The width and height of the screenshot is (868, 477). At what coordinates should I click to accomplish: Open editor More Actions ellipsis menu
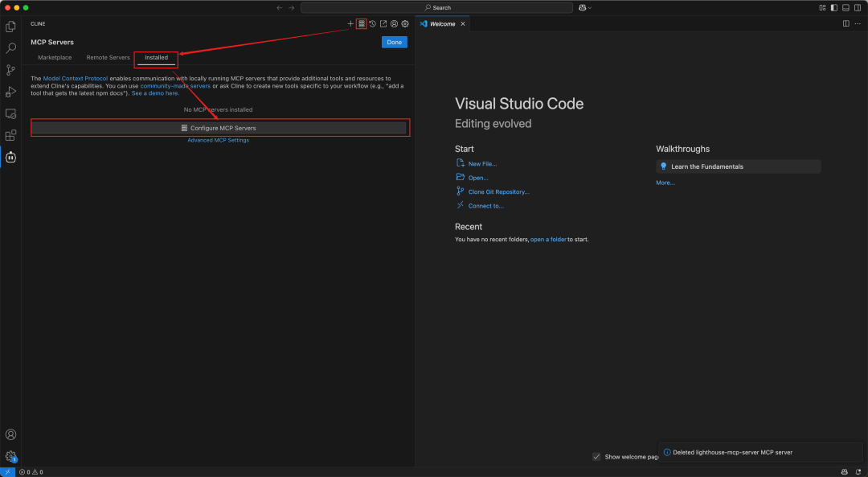pyautogui.click(x=858, y=24)
